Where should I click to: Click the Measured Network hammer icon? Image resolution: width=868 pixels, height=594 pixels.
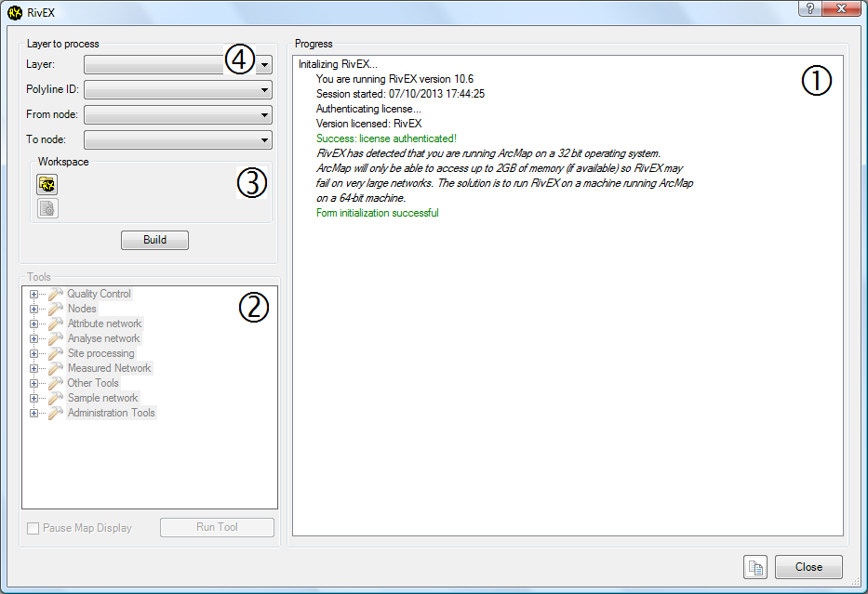click(x=56, y=368)
